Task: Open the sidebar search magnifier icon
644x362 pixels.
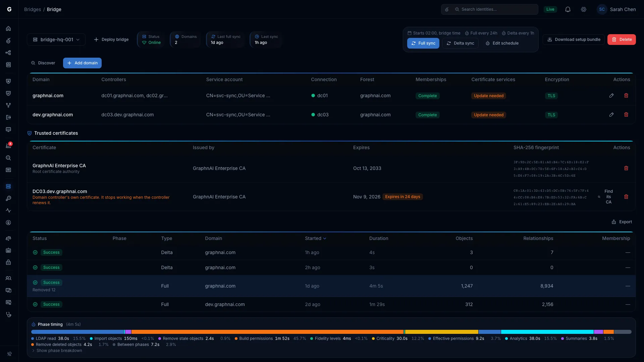Action: (x=8, y=158)
